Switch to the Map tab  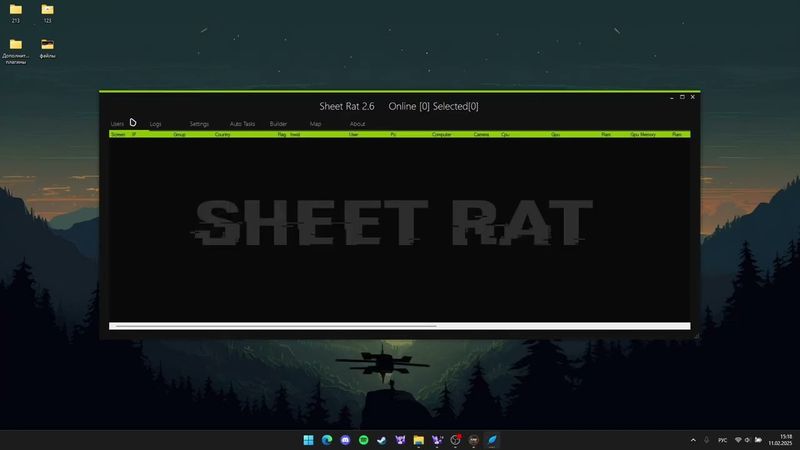click(315, 124)
